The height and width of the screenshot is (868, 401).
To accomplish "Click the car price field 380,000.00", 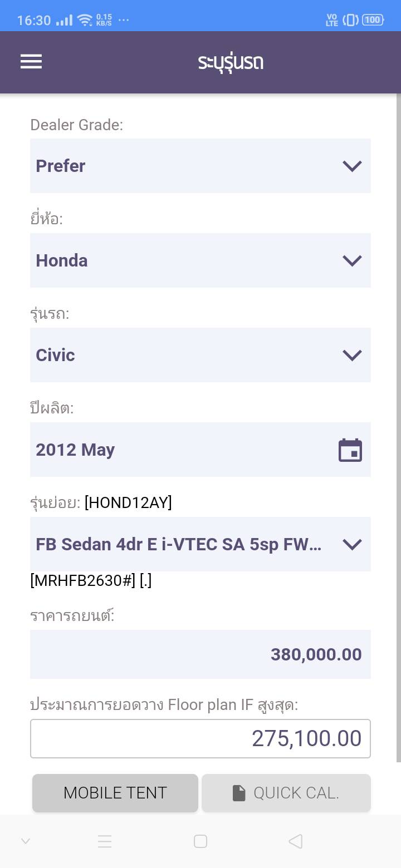I will click(200, 654).
